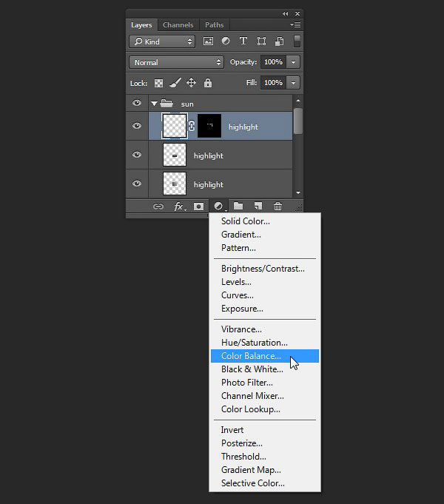This screenshot has width=444, height=504.
Task: Collapse the sun group triangle
Action: (155, 104)
